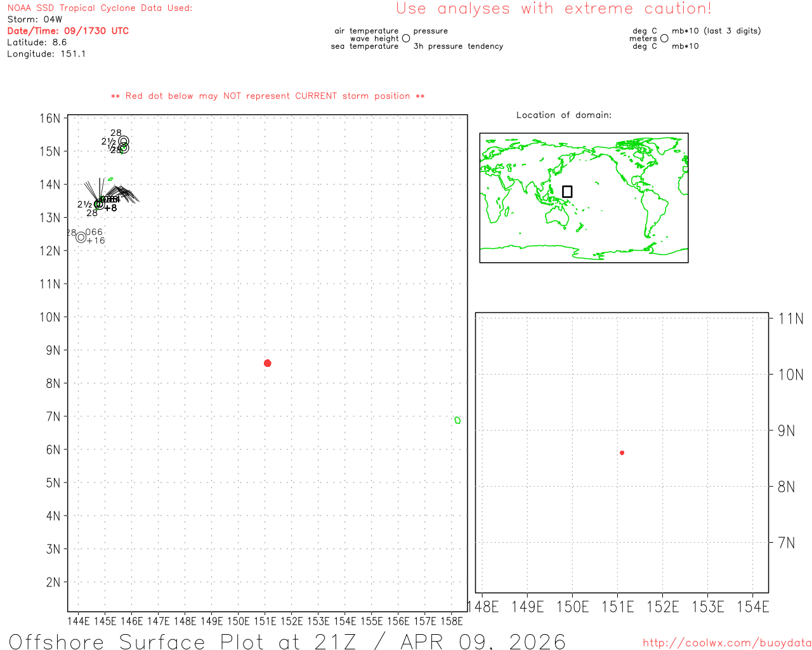812x650 pixels.
Task: Click the green island outline near 158E
Action: coord(457,420)
